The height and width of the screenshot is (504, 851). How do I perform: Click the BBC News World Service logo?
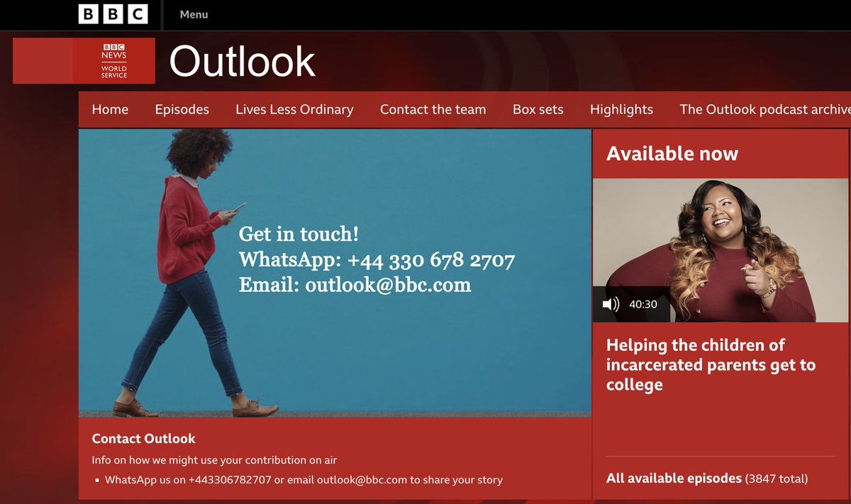coord(114,61)
